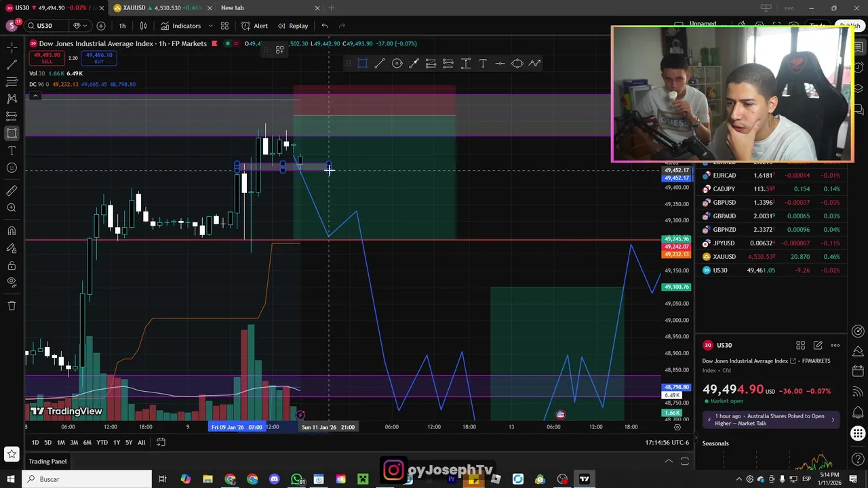Open US30 more options menu

coord(835,345)
